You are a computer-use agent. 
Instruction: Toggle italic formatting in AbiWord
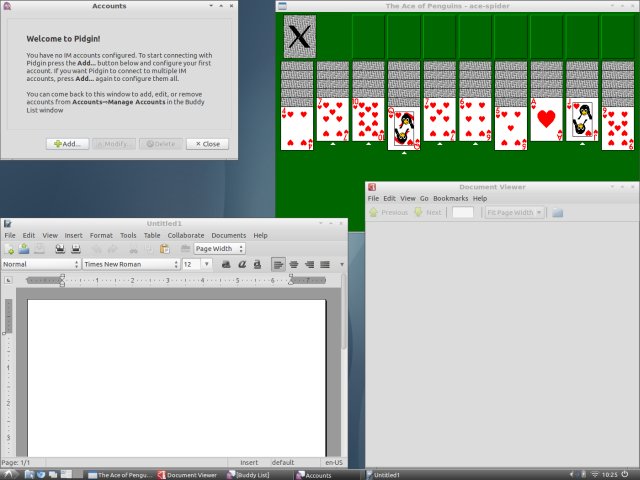(241, 264)
